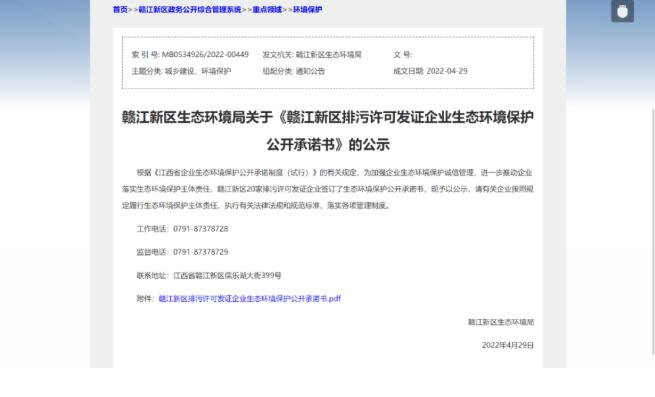Select the 联系地址 address line
This screenshot has width=655, height=397.
coord(209,275)
